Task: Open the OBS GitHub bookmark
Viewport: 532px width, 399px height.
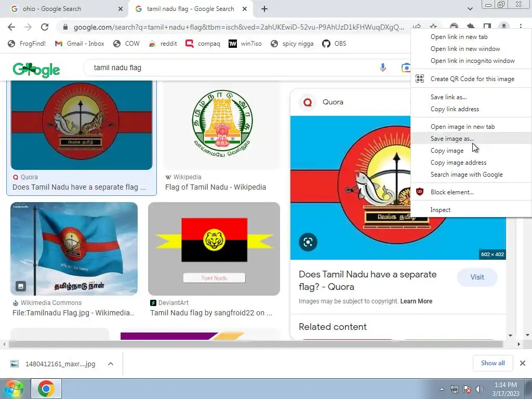Action: coord(335,44)
